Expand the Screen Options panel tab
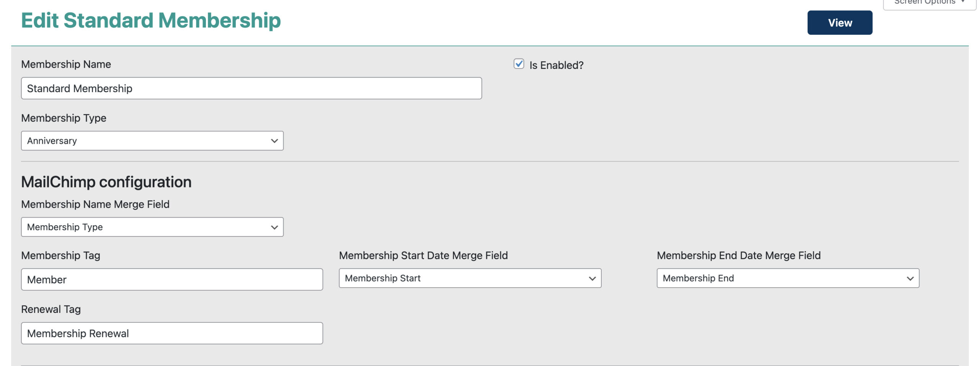The height and width of the screenshot is (366, 980). tap(929, 3)
